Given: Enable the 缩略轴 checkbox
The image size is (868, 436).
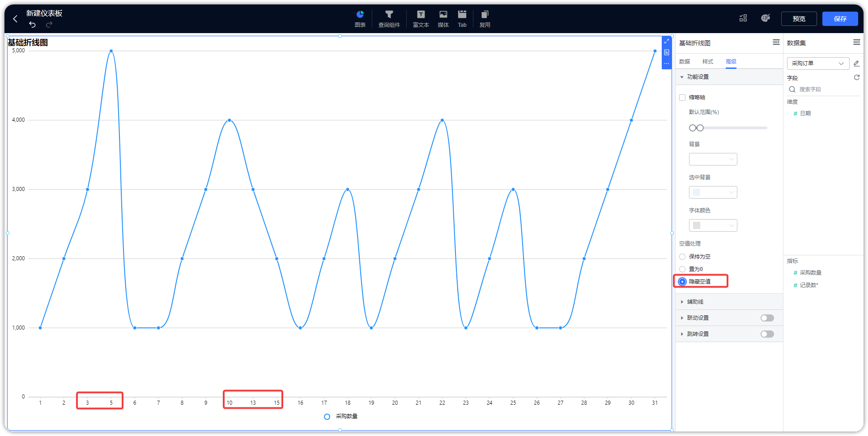Looking at the screenshot, I should pyautogui.click(x=682, y=97).
